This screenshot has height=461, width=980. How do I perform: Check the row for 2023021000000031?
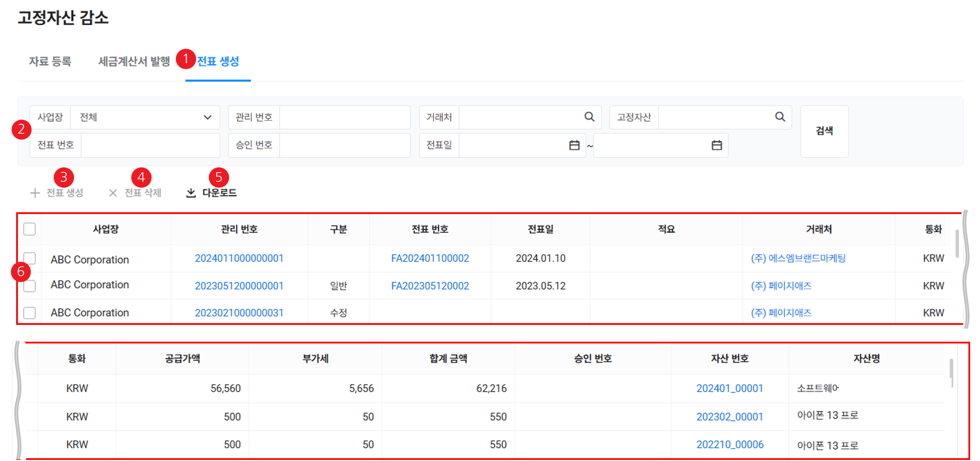point(29,313)
